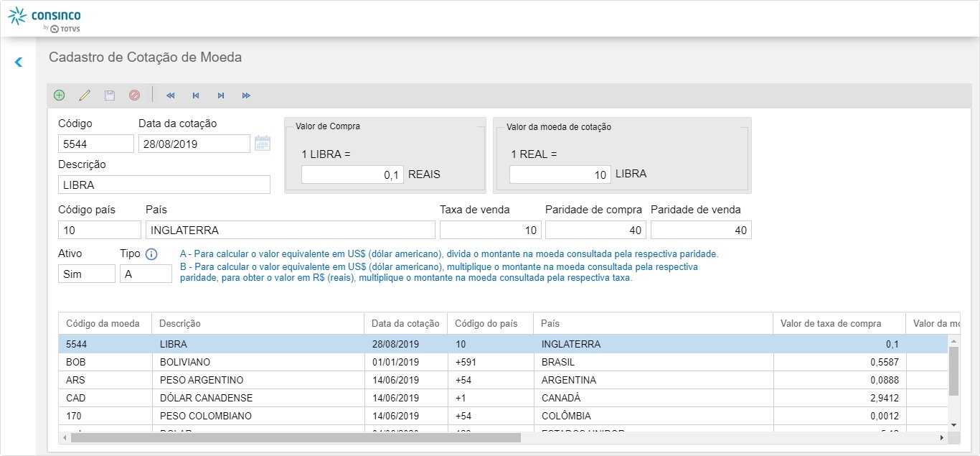Click the red cancel icon
This screenshot has width=980, height=456.
click(134, 95)
